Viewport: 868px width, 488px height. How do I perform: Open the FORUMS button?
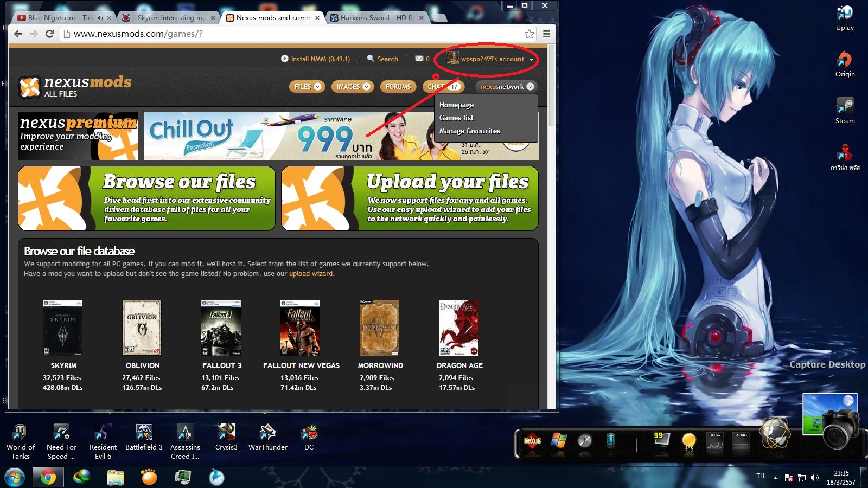398,87
